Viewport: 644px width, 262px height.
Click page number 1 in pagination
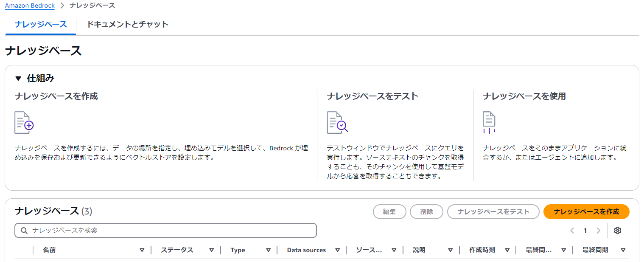pyautogui.click(x=585, y=230)
